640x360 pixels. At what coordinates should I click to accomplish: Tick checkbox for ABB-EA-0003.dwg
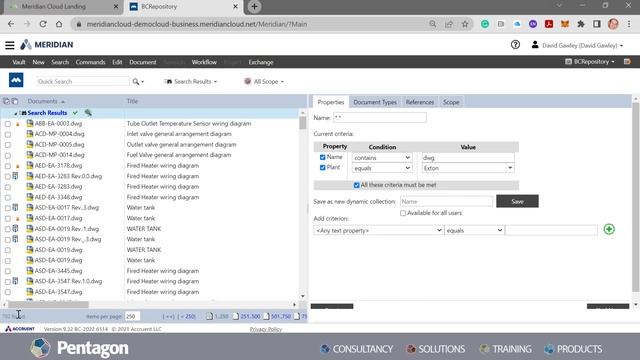pyautogui.click(x=8, y=124)
